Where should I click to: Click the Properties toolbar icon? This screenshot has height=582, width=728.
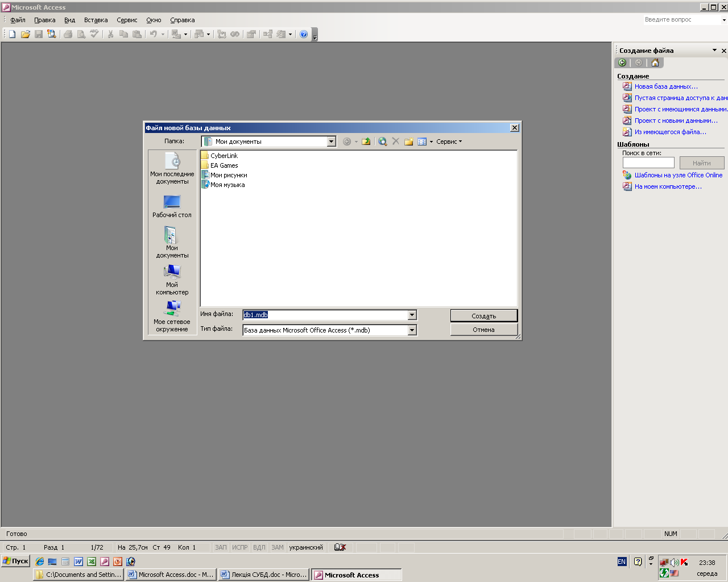(251, 34)
